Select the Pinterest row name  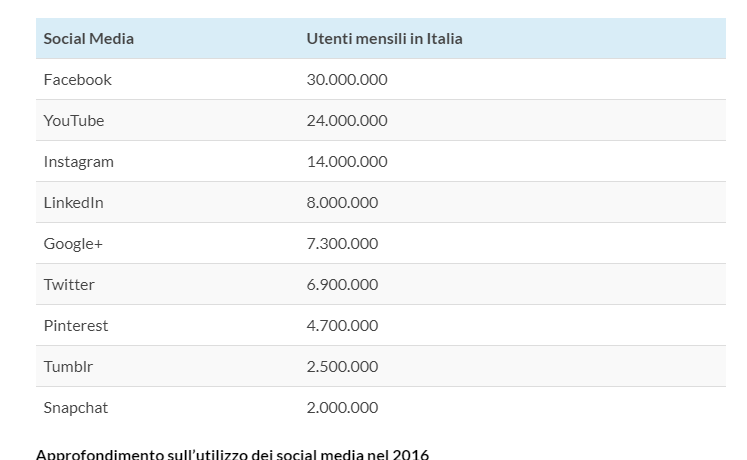[x=76, y=326]
